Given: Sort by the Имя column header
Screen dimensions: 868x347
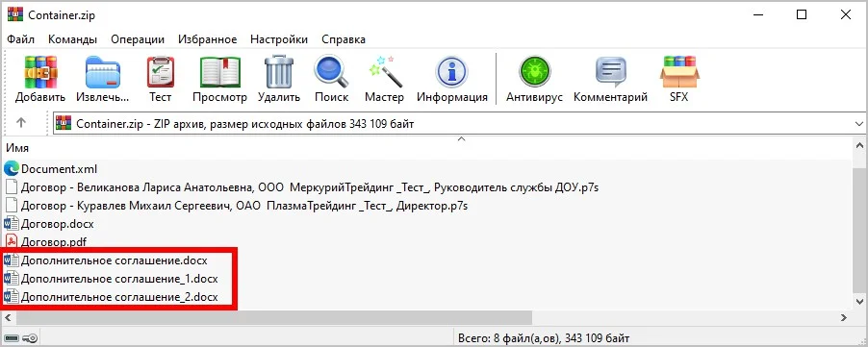Looking at the screenshot, I should coord(17,147).
